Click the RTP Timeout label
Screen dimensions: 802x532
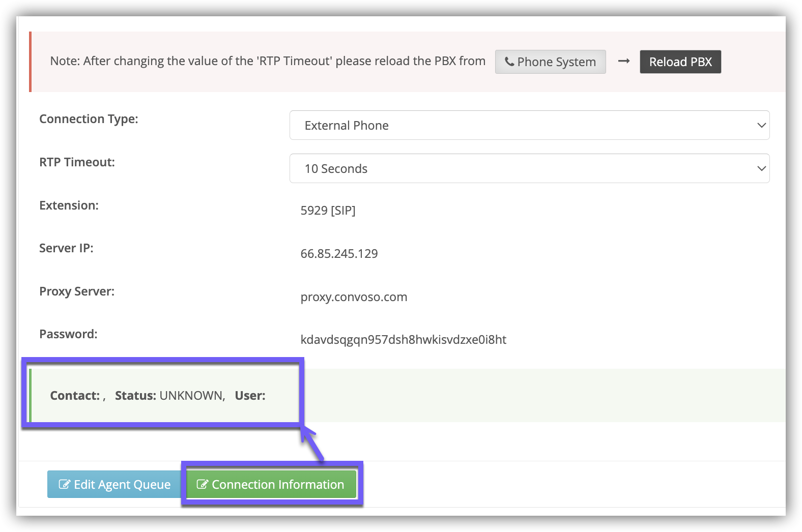[x=77, y=162]
